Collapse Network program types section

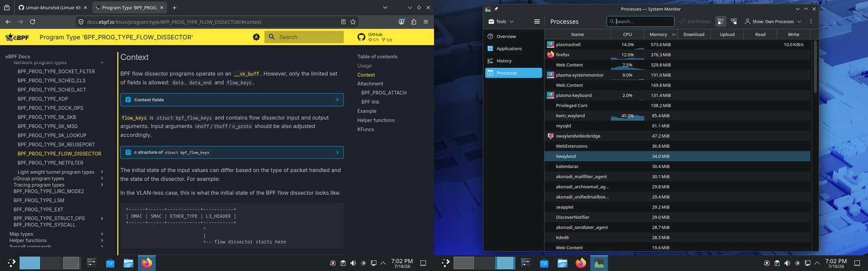point(102,62)
